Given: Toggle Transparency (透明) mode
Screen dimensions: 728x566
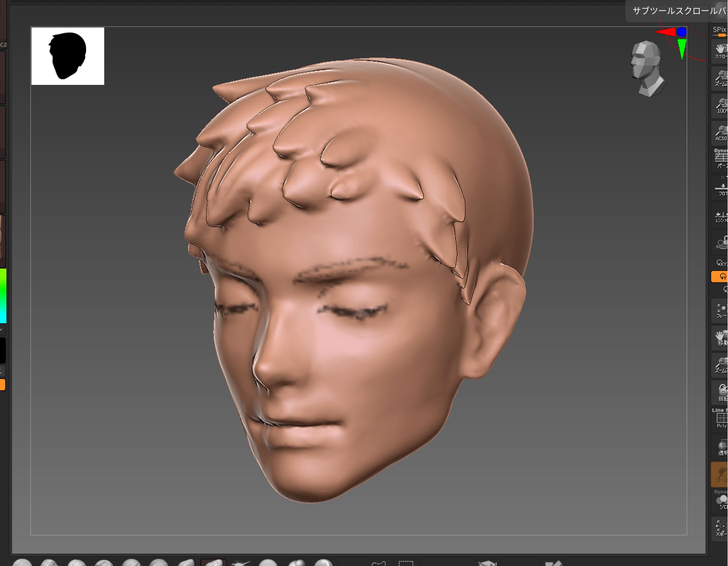Looking at the screenshot, I should (x=721, y=447).
